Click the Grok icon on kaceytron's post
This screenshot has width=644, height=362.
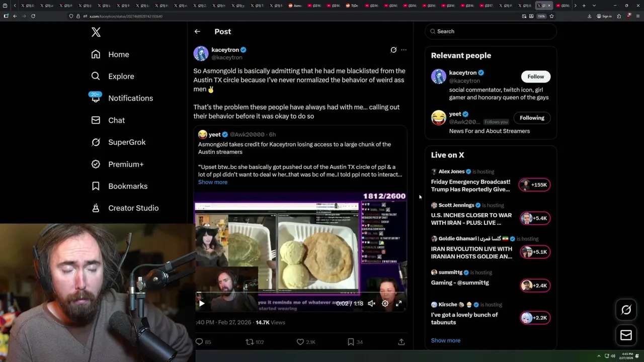click(393, 50)
